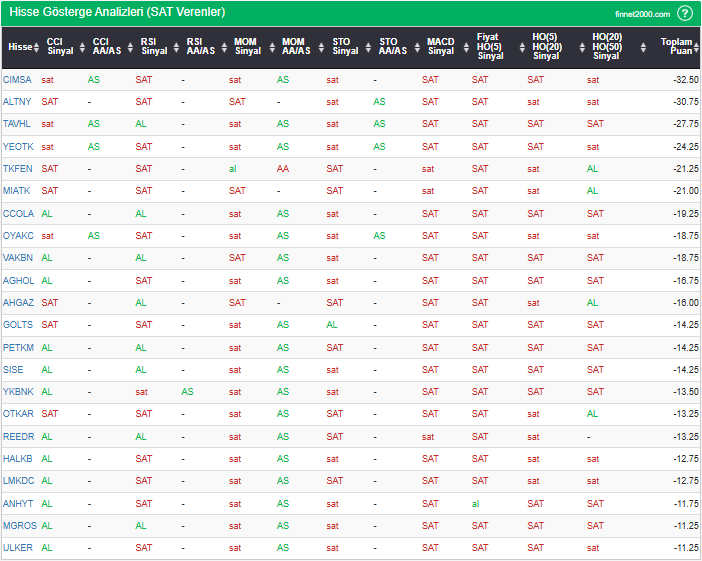Image resolution: width=702 pixels, height=561 pixels.
Task: Sort by MOM Sinyal column arrows
Action: coord(272,47)
